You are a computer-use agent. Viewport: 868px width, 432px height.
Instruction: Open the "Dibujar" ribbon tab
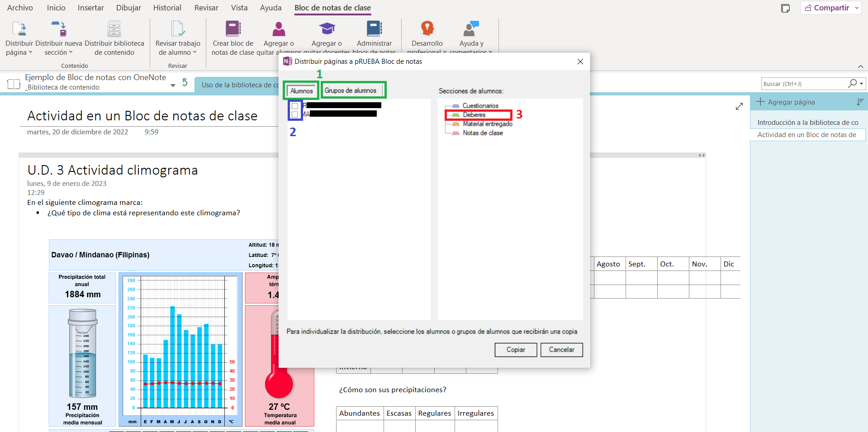pos(128,8)
